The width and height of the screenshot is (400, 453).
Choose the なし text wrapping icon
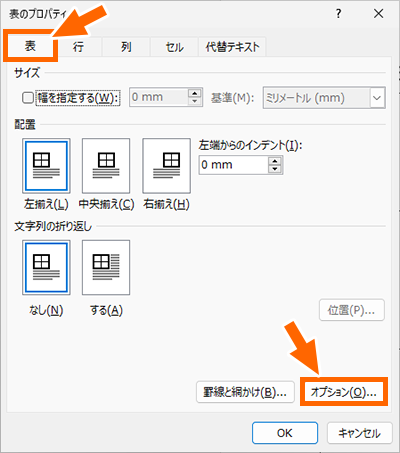tap(46, 268)
